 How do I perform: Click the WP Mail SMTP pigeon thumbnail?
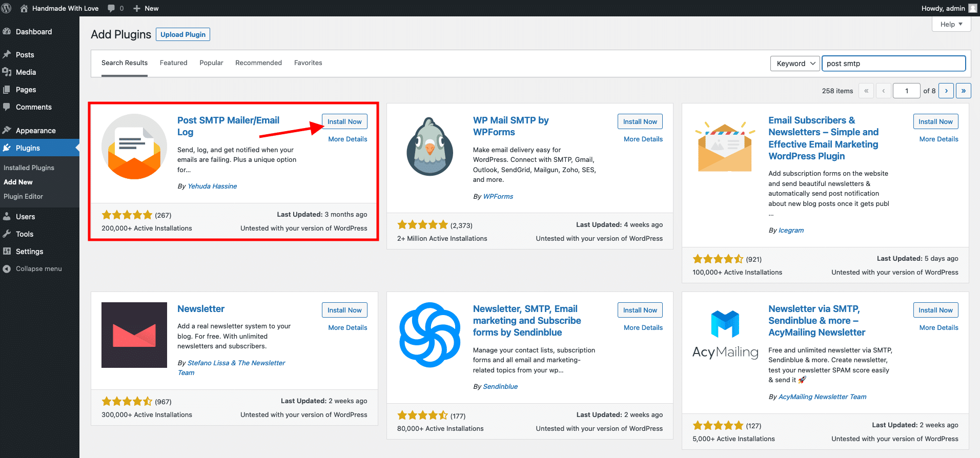(x=430, y=147)
